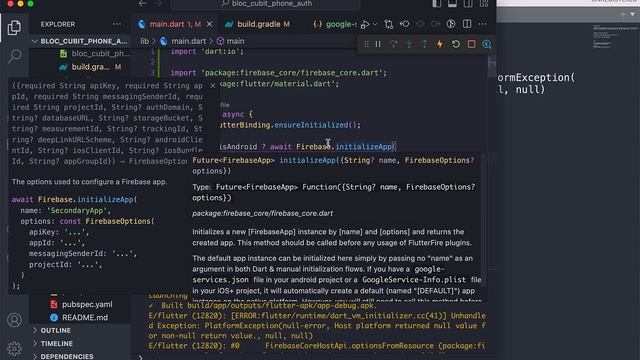This screenshot has height=360, width=640.
Task: Trigger Flutter hot reload lightning icon
Action: 440,44
